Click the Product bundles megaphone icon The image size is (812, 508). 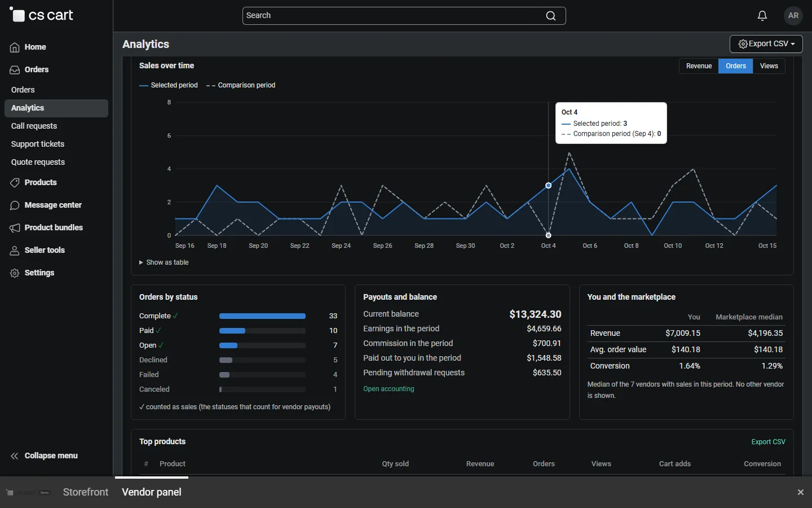click(x=15, y=228)
